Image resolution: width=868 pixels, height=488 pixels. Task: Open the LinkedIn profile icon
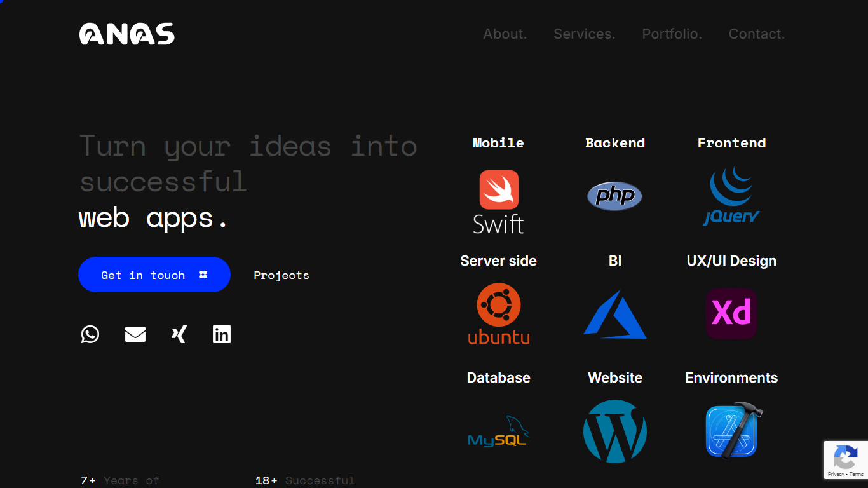click(x=222, y=334)
